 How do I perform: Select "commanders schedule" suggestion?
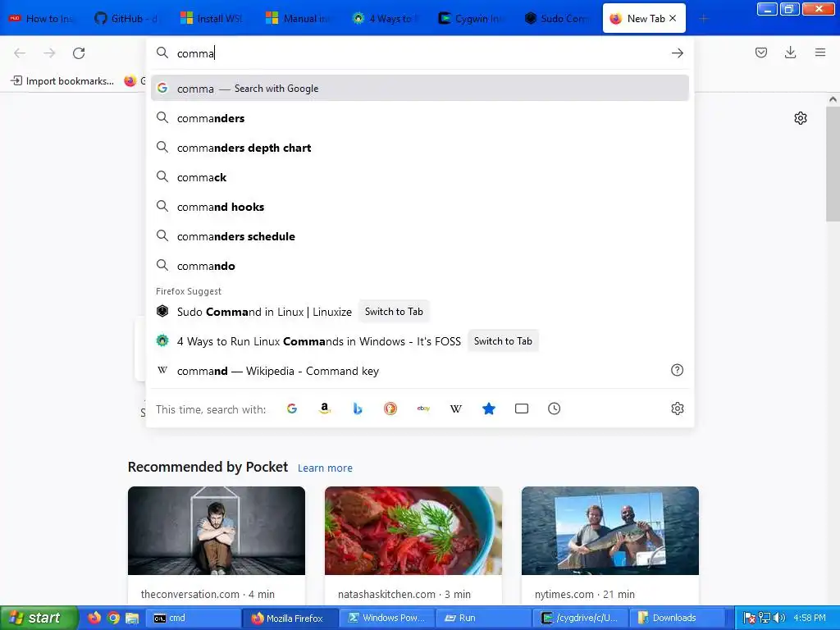click(419, 235)
